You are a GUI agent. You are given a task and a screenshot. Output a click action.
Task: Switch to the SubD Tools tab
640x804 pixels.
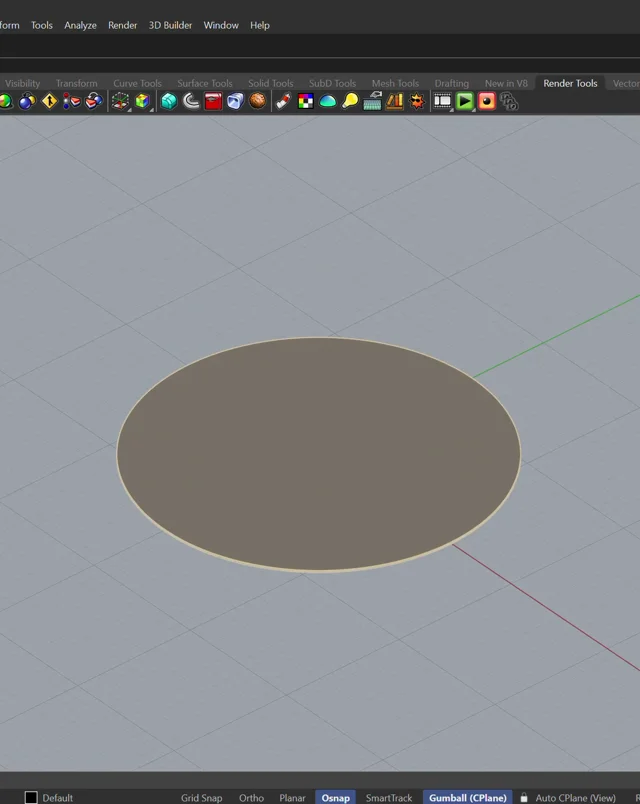click(332, 83)
